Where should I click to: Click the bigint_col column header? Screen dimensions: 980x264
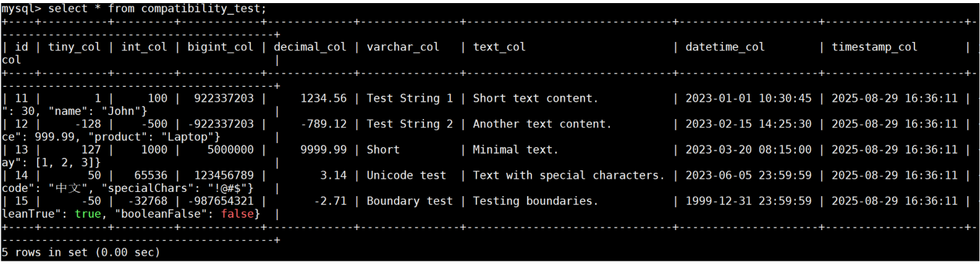(x=220, y=47)
